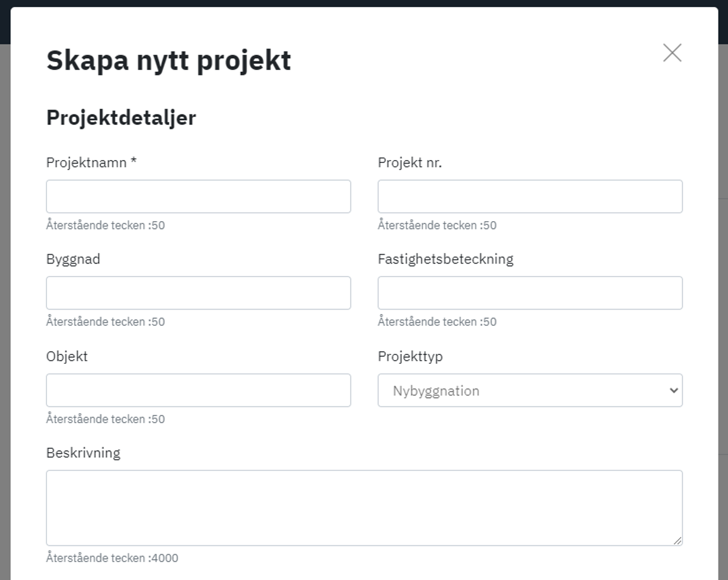
Task: Click the Beskrivning textarea resize handle
Action: (678, 541)
